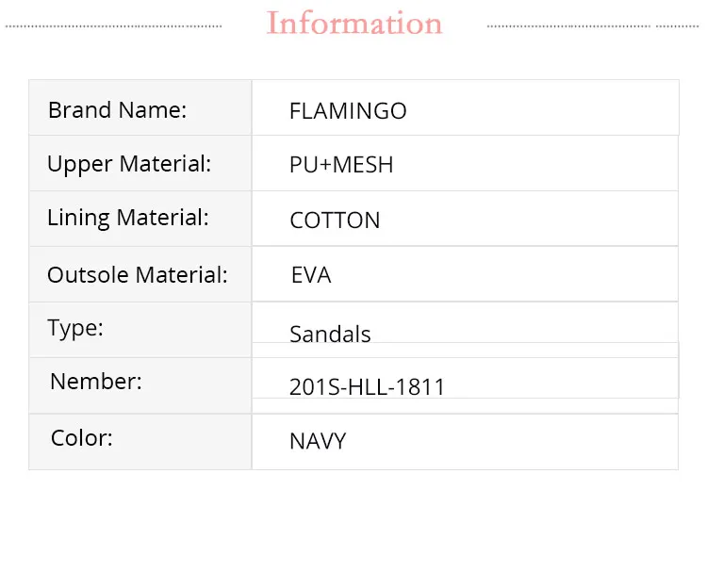This screenshot has height=588, width=707.
Task: Click the NAVY color value
Action: (318, 441)
